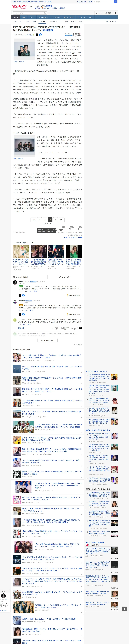129x644 pixels.
Task: Expand 武井保之's comment with もっと見る
Action: pyautogui.click(x=29, y=310)
